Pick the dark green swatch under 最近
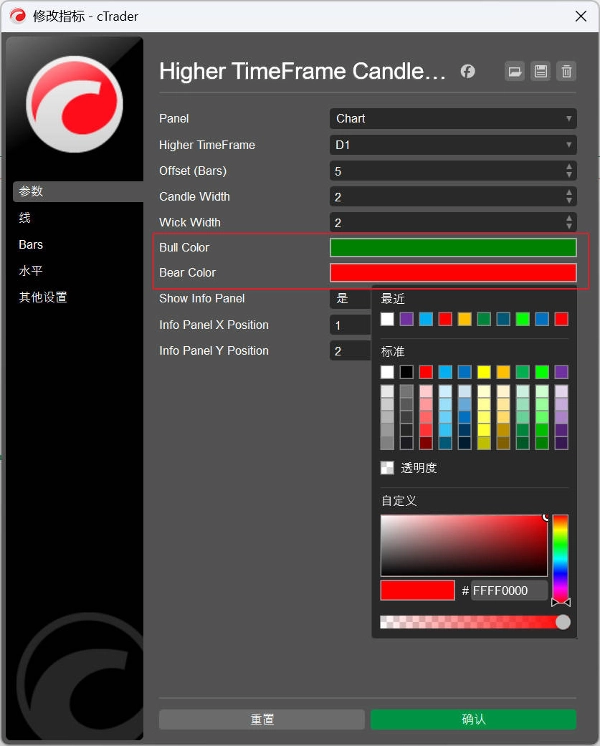Viewport: 600px width, 746px height. (x=484, y=319)
